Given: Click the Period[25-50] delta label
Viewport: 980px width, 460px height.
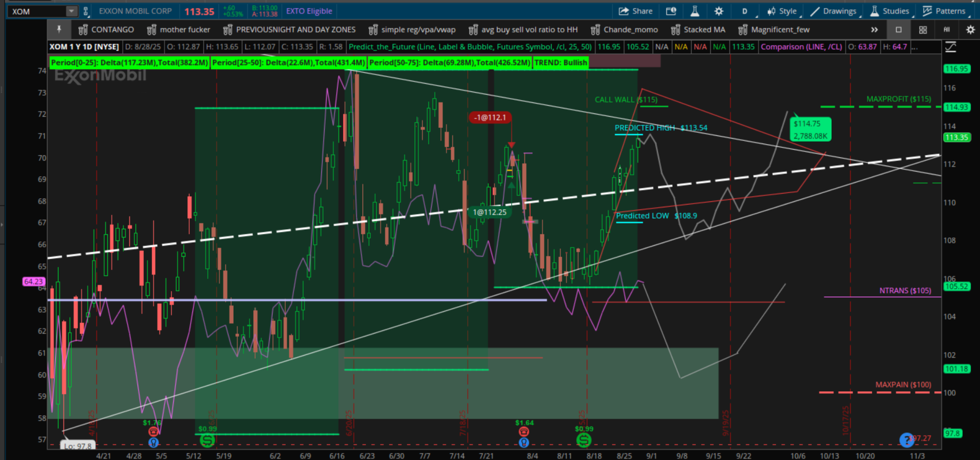Looking at the screenshot, I should coord(288,62).
